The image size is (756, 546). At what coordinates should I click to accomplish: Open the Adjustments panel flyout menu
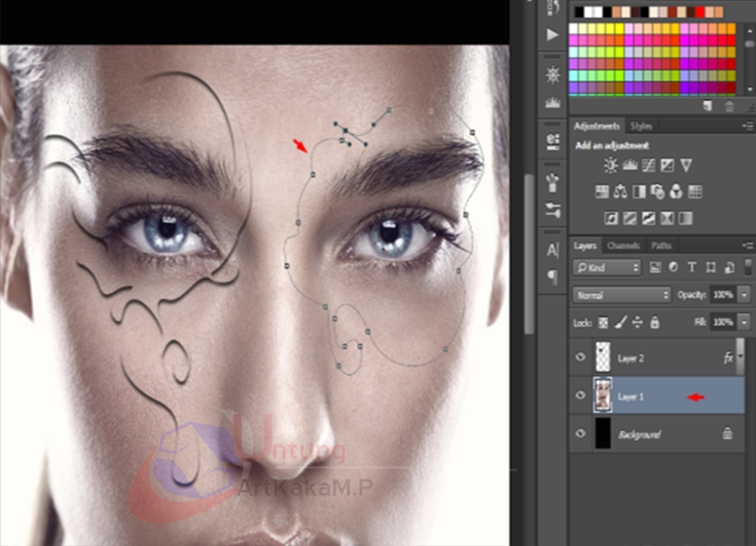point(747,126)
